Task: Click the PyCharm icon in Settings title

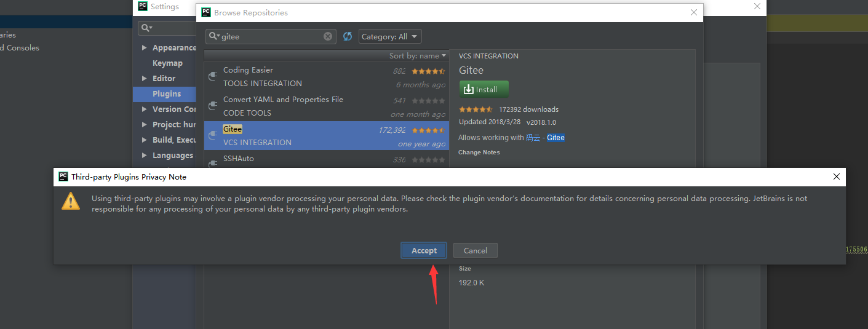Action: (x=142, y=6)
